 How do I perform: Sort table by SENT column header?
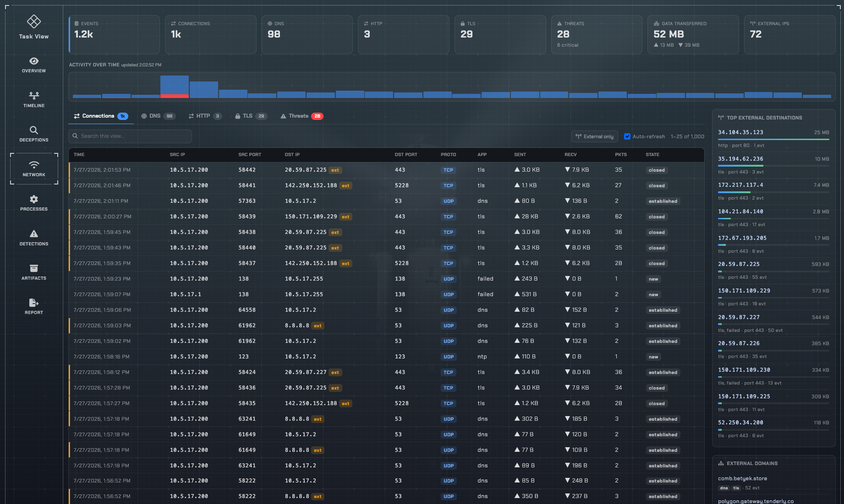[520, 155]
